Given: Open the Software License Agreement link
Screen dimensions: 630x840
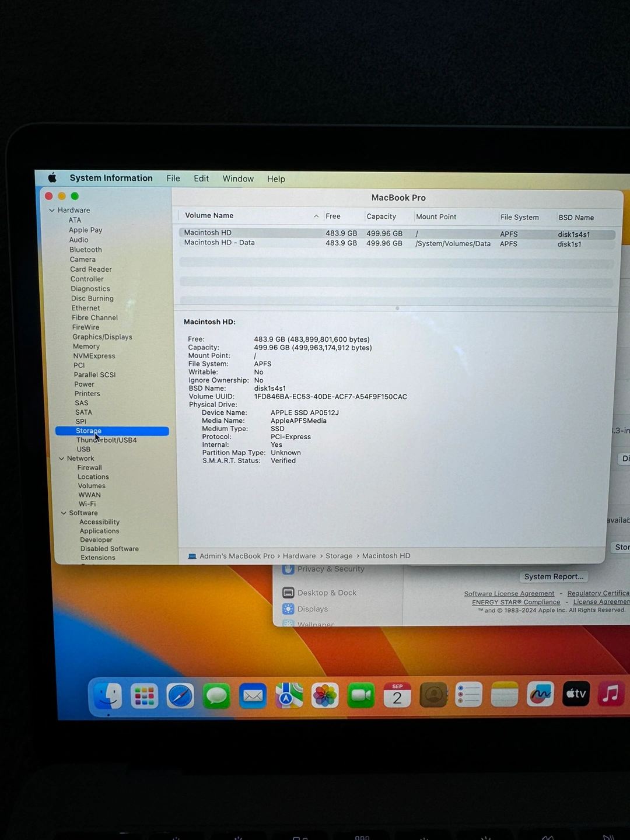Looking at the screenshot, I should (509, 594).
